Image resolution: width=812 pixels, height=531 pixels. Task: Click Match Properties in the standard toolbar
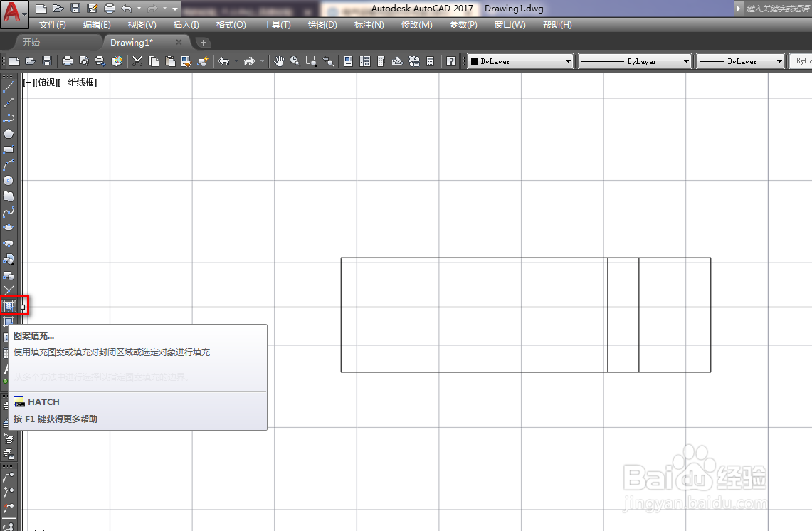(186, 61)
